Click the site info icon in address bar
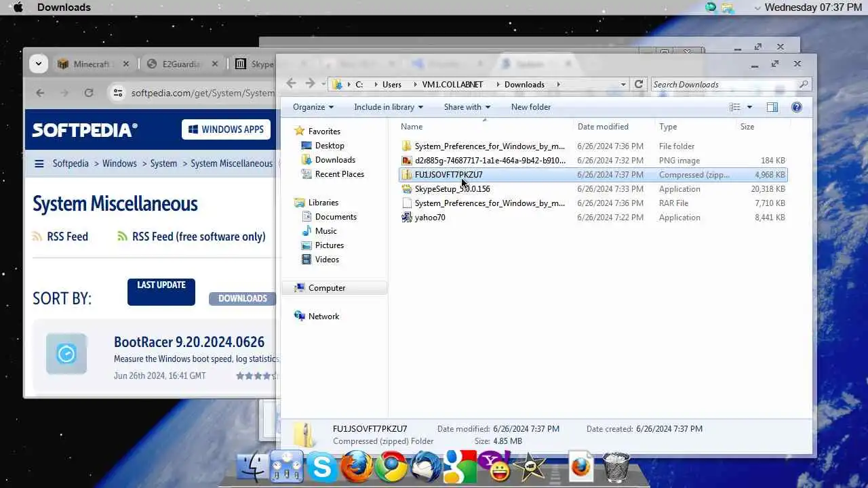This screenshot has width=868, height=488. coord(118,93)
